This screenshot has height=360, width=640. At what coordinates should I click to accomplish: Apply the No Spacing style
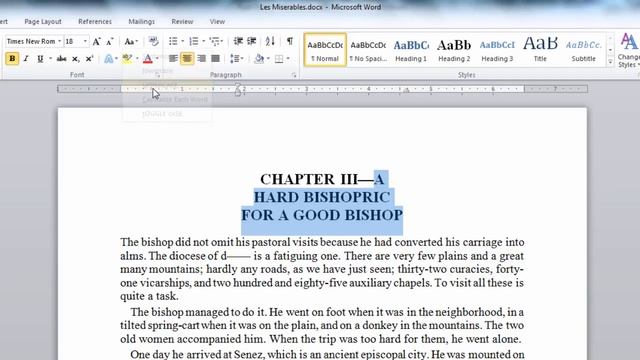368,50
